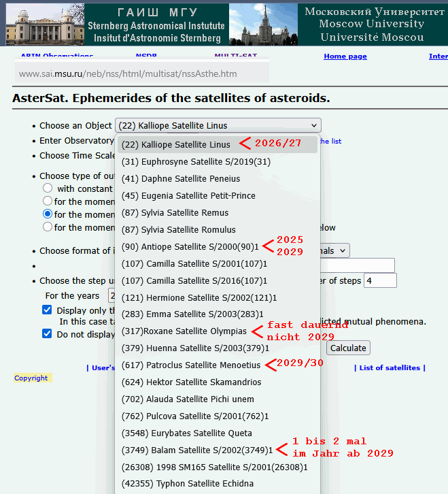Choose (87) Sylvia Satellite Romulus entry
The height and width of the screenshot is (494, 448).
178,230
